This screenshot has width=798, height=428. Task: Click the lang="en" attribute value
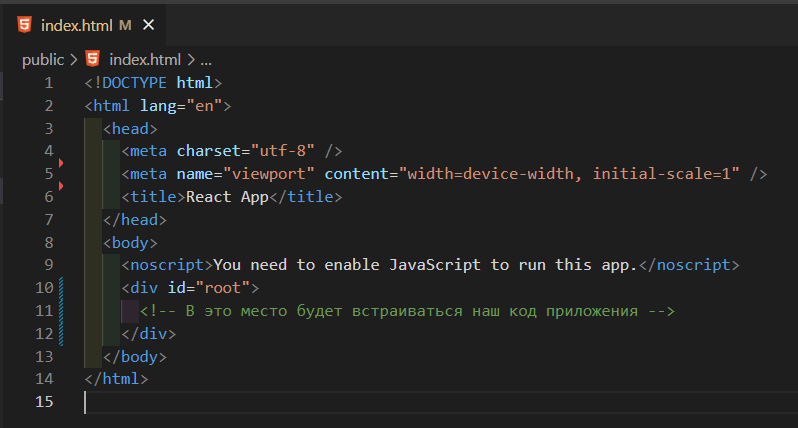click(x=205, y=105)
